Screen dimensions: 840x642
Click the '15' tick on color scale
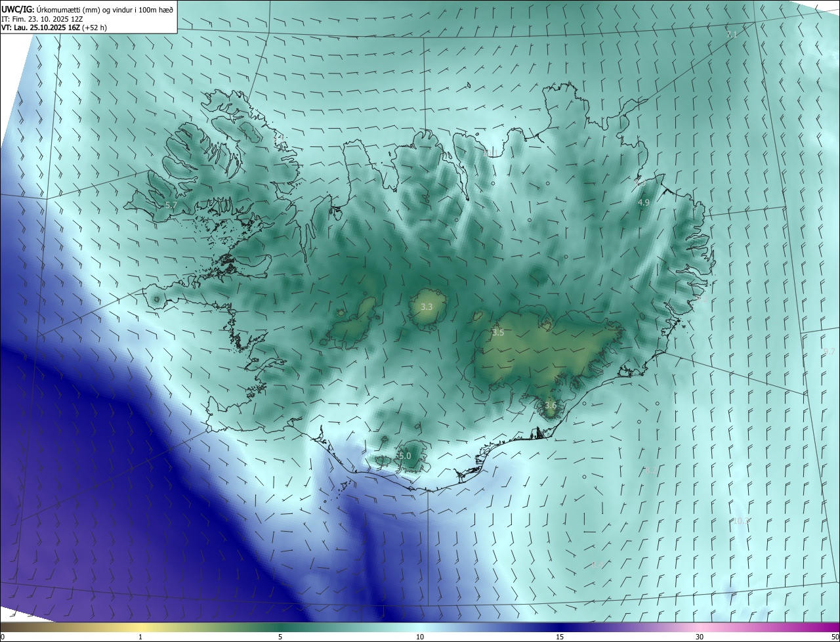(x=560, y=637)
